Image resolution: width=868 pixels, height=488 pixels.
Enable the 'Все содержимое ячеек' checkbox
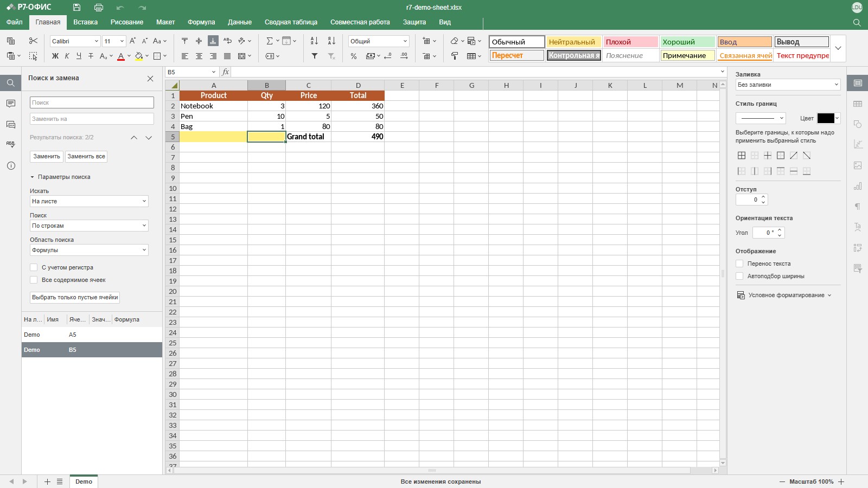point(34,280)
